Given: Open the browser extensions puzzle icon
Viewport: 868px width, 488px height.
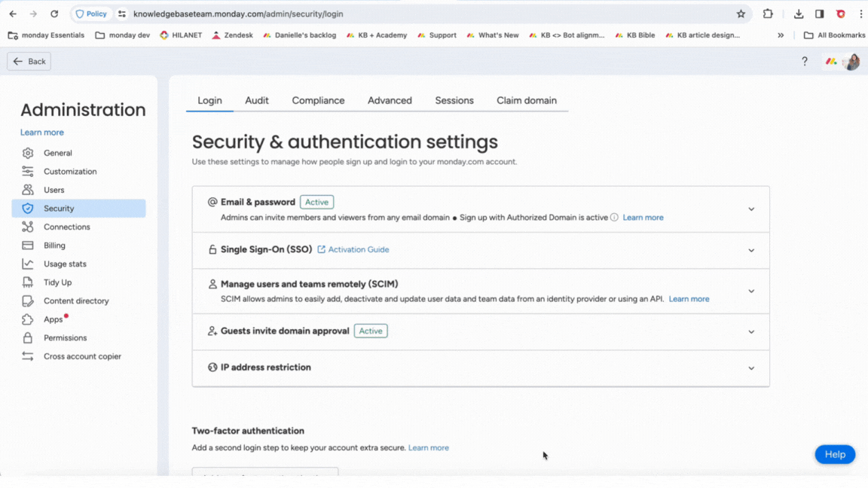Looking at the screenshot, I should pyautogui.click(x=768, y=14).
